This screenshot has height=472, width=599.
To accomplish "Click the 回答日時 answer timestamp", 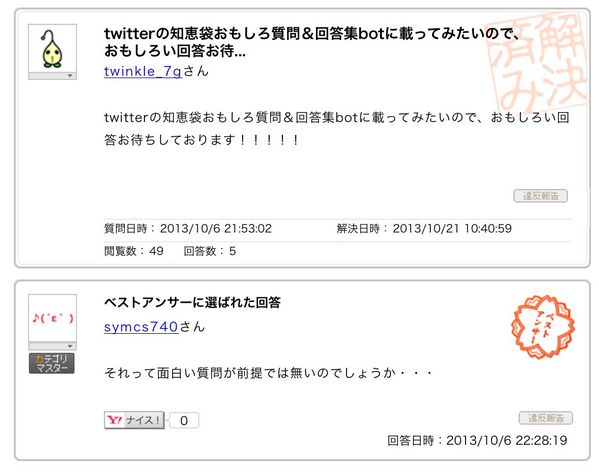I will [477, 440].
